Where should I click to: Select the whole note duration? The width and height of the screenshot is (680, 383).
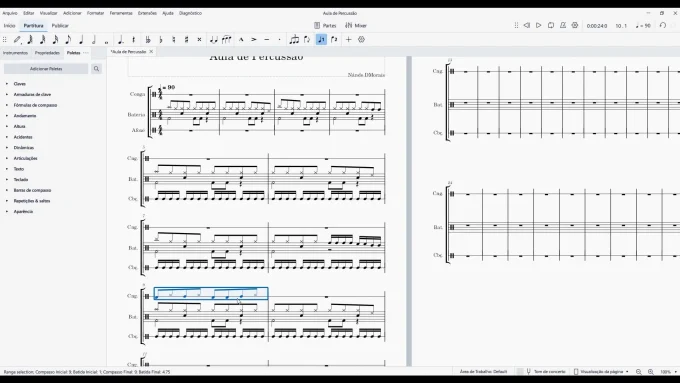[107, 39]
